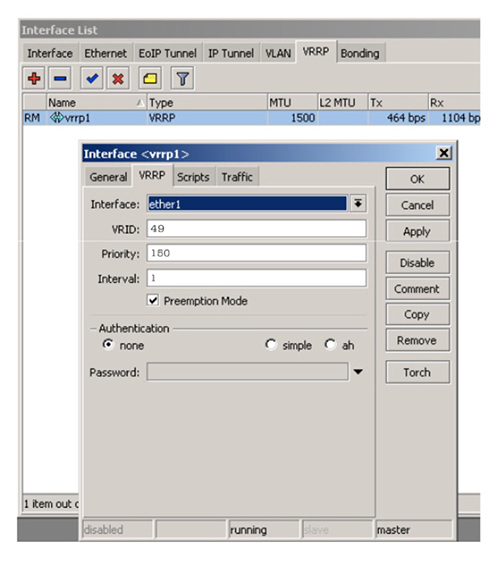This screenshot has width=500, height=566.
Task: Click the L2 MTU column header
Action: (343, 103)
